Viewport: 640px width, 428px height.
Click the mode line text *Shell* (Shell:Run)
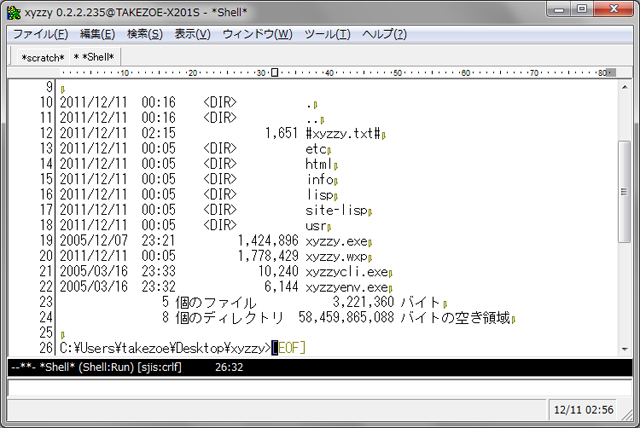87,367
